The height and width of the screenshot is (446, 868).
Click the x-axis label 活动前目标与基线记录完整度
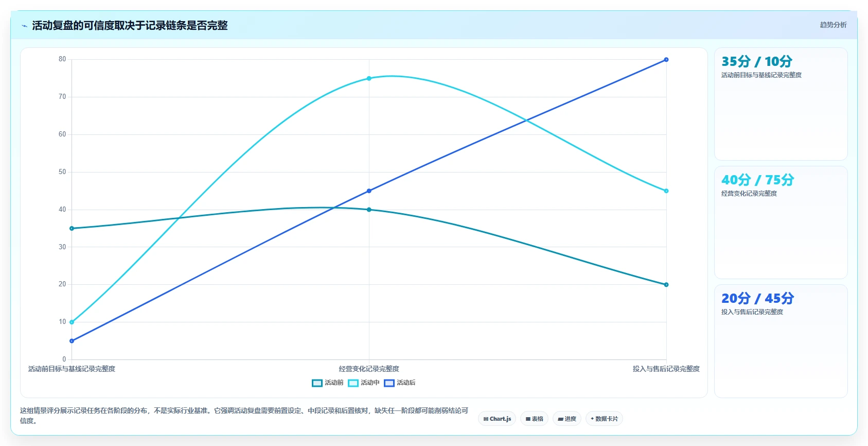(72, 369)
